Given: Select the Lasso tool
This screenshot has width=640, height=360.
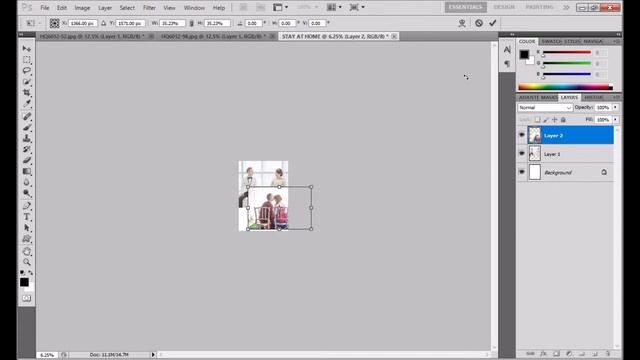Looking at the screenshot, I should point(27,71).
